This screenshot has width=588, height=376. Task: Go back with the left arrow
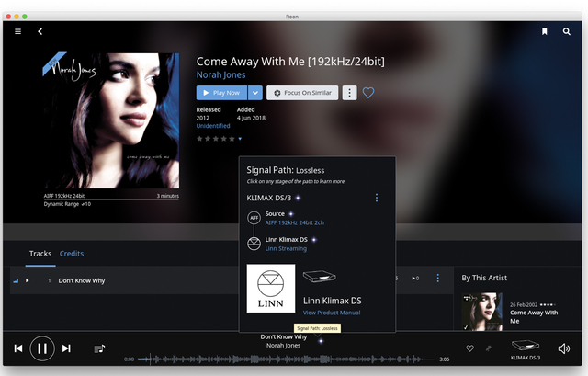point(40,31)
